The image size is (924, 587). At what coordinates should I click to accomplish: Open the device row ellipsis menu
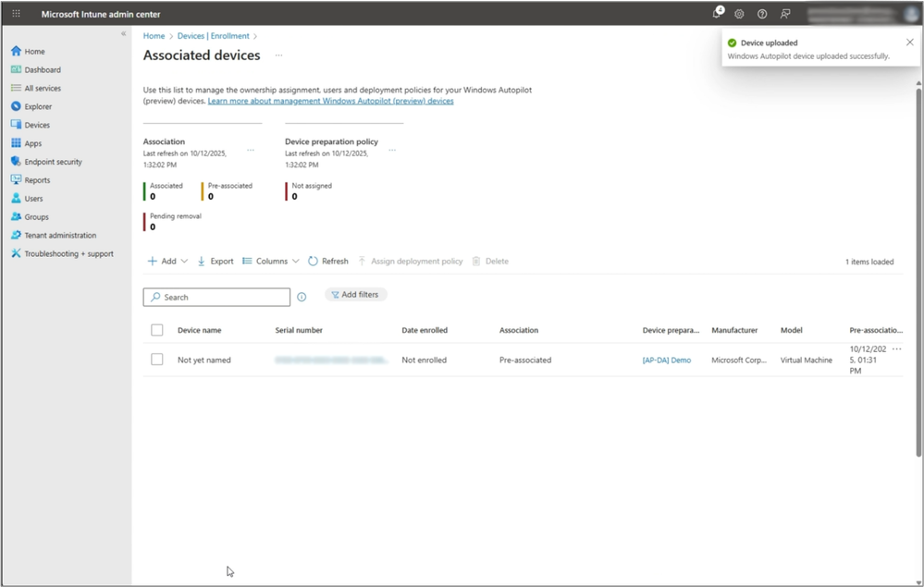click(896, 349)
